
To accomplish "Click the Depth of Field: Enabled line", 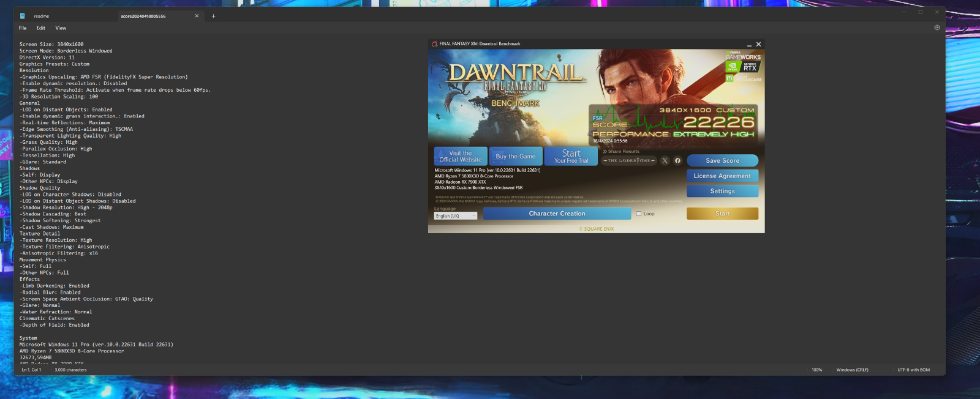I will tap(54, 325).
